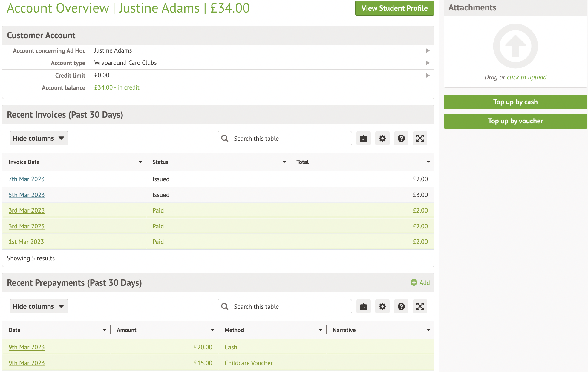Click the View Student Profile button
Viewport: 588px width, 372px height.
(x=394, y=8)
